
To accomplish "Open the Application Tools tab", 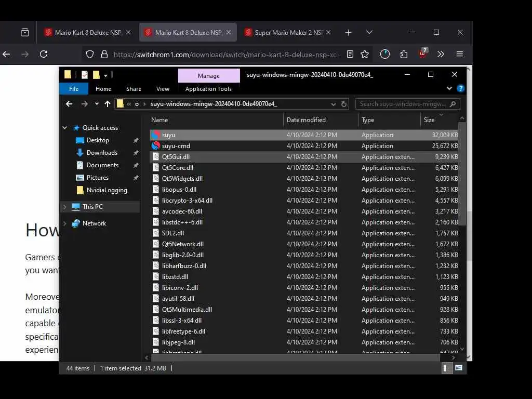I will click(x=208, y=89).
